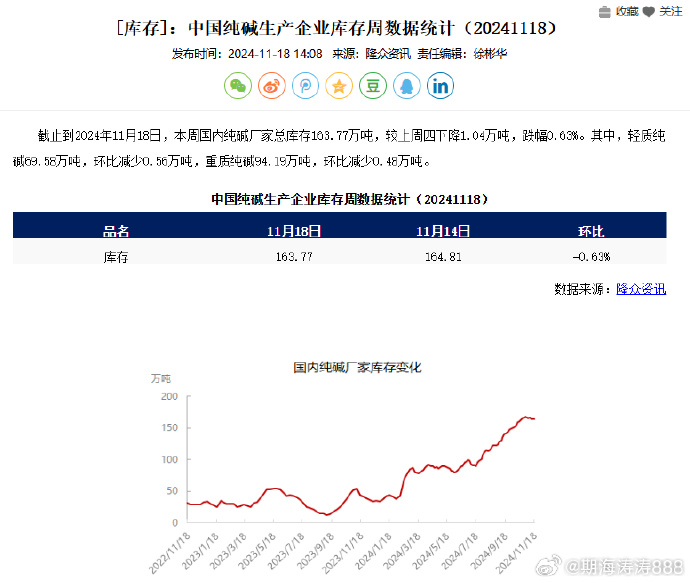The height and width of the screenshot is (583, 690).
Task: Share via the QQ penguin icon
Action: click(407, 86)
